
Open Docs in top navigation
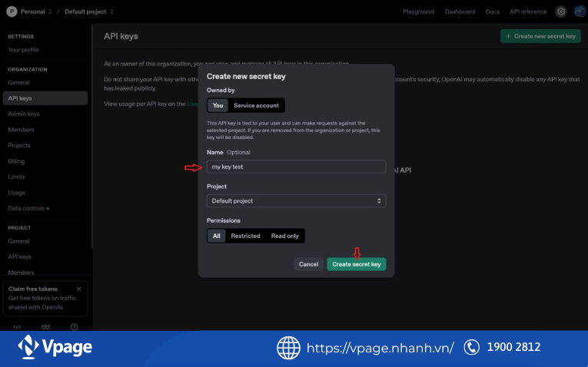(493, 12)
